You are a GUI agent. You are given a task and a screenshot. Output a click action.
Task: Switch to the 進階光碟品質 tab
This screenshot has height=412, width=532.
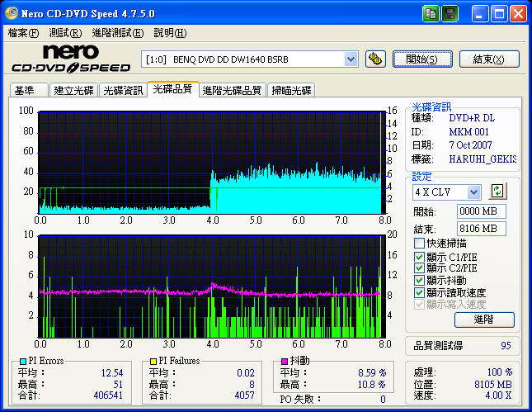click(232, 90)
